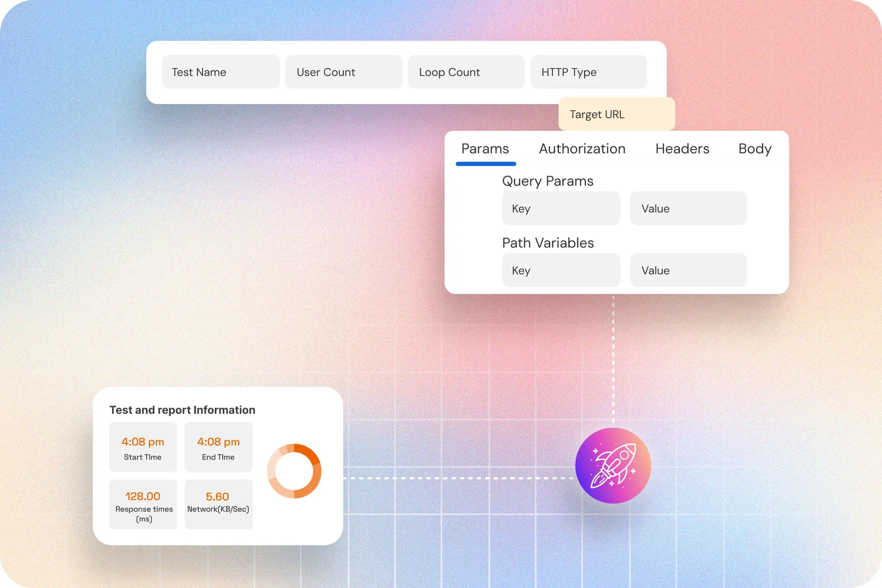Image resolution: width=882 pixels, height=588 pixels.
Task: Focus the Loop Count field
Action: pos(466,72)
